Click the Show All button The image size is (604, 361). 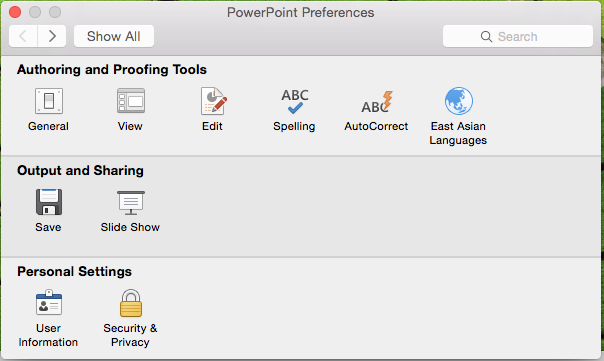114,36
